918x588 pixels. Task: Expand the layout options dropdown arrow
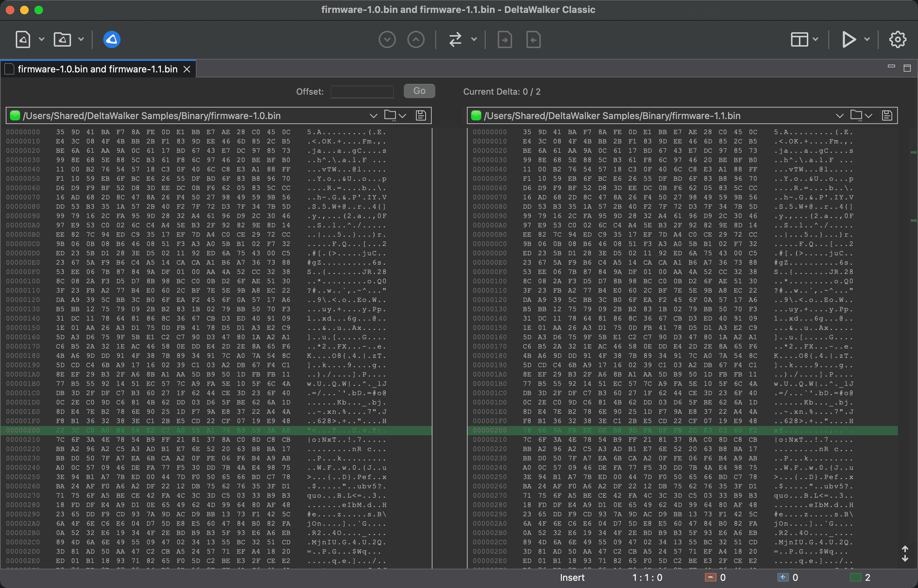point(816,39)
